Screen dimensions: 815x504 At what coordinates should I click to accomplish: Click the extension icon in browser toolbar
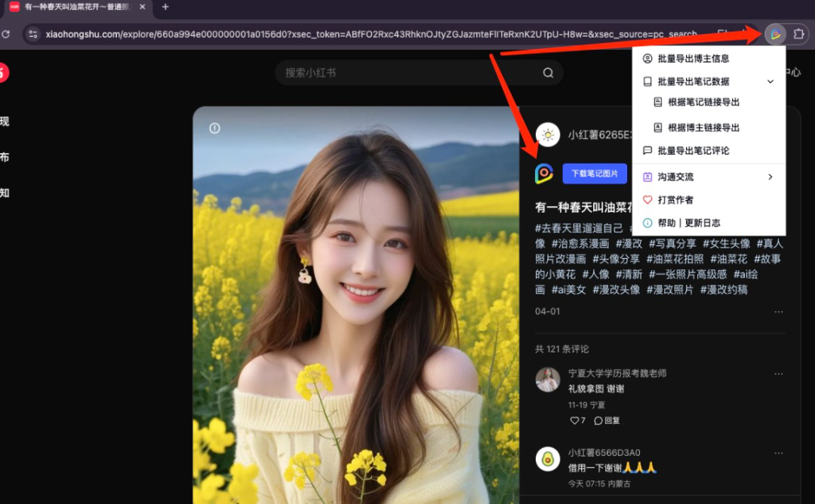point(775,34)
